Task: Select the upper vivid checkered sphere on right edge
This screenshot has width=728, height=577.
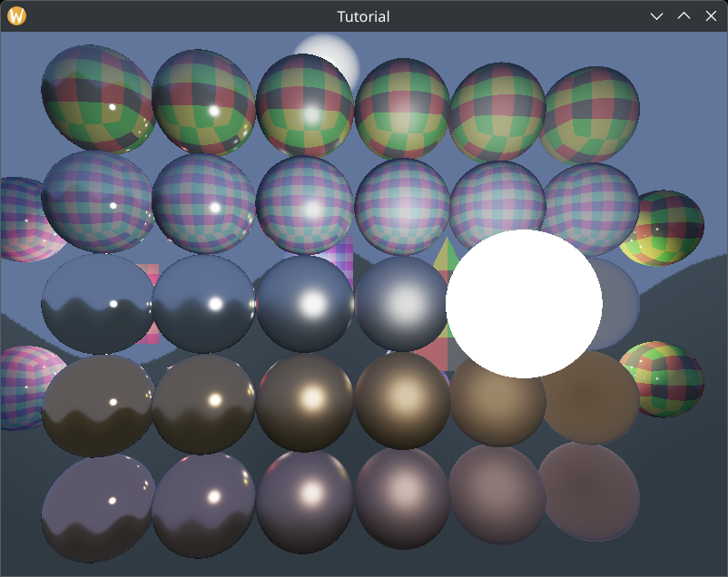Action: point(670,227)
